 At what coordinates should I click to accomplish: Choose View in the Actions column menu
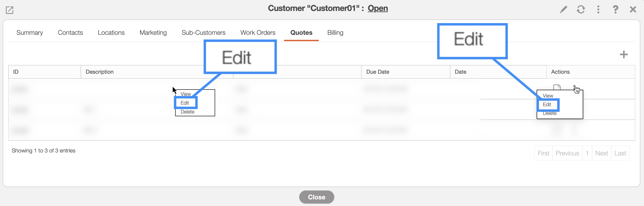click(548, 96)
